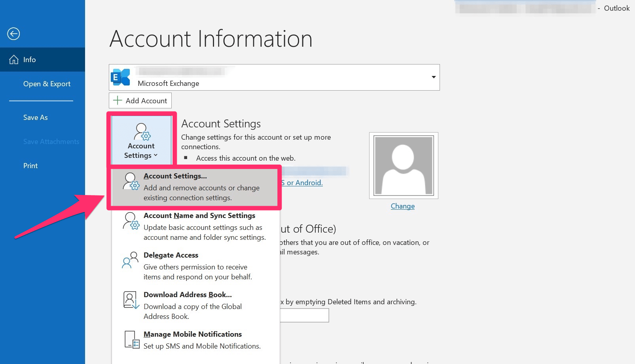
Task: Click the back arrow to exit backstage view
Action: [13, 34]
